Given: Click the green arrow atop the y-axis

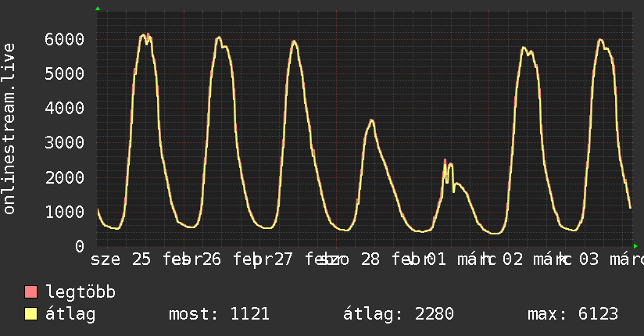Looking at the screenshot, I should (x=98, y=9).
